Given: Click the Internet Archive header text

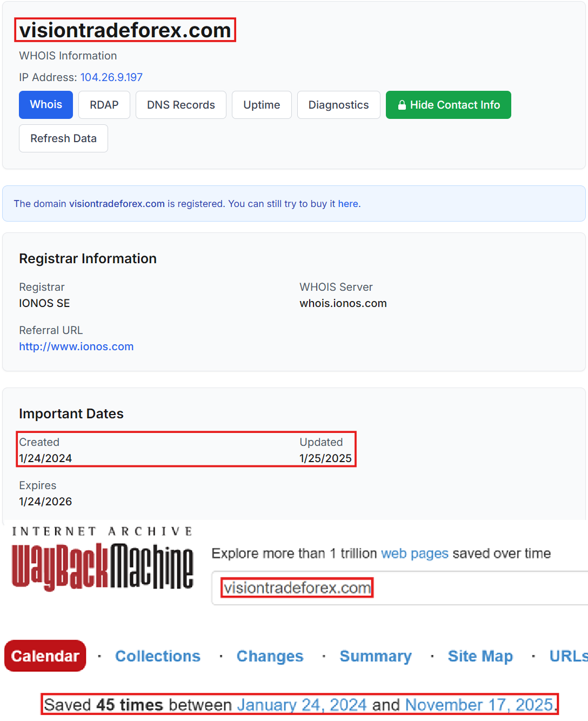Looking at the screenshot, I should coord(102,531).
